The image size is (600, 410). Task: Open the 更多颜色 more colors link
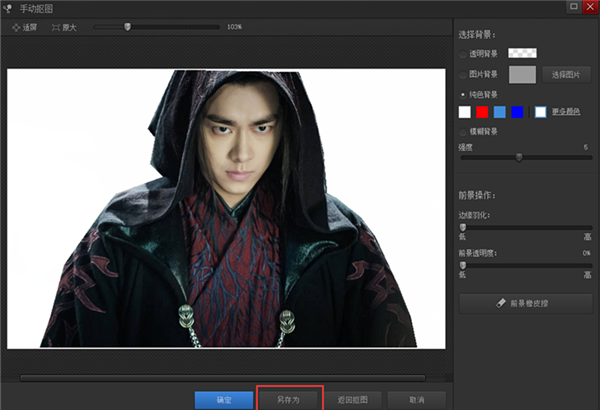click(x=566, y=112)
